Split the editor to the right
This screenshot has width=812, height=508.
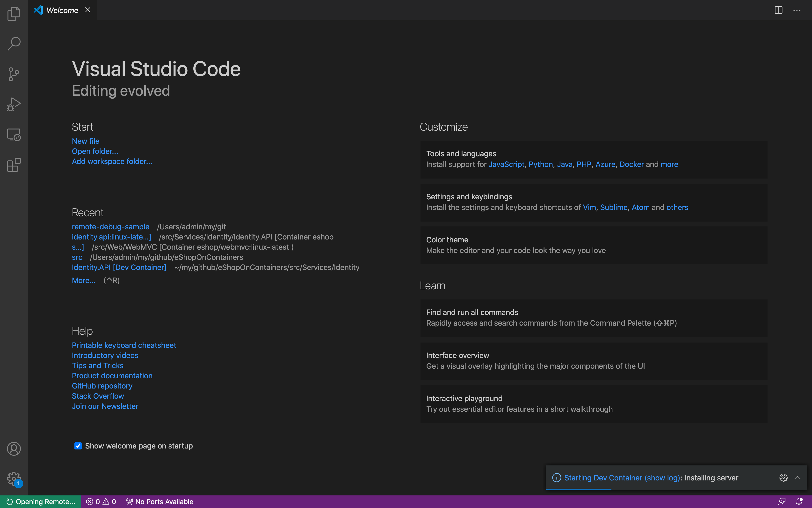778,10
